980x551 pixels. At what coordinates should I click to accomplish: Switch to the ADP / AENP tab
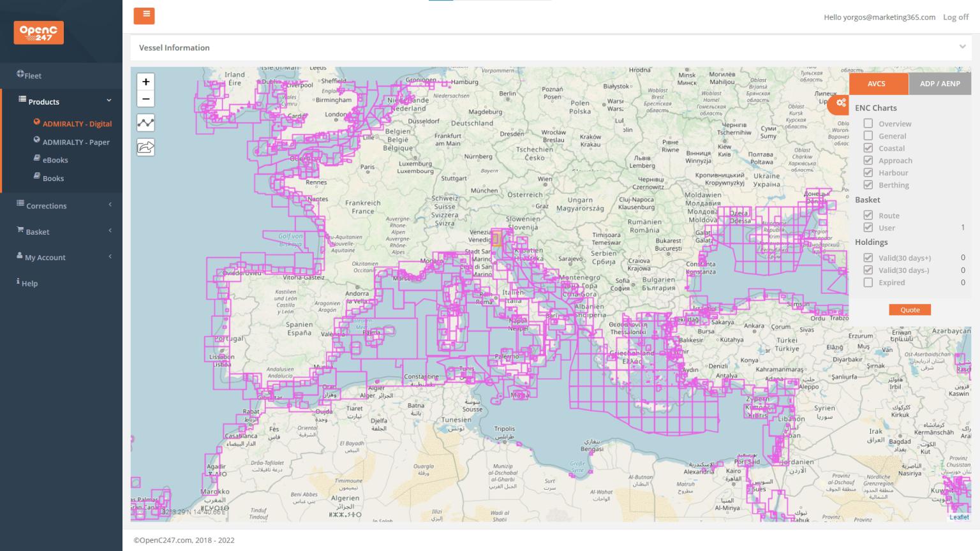pos(939,83)
